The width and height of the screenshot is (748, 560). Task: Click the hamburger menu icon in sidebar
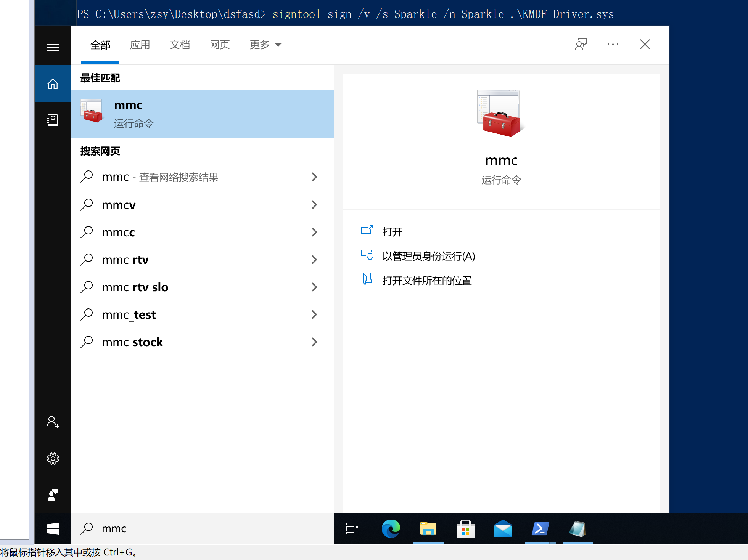tap(53, 47)
